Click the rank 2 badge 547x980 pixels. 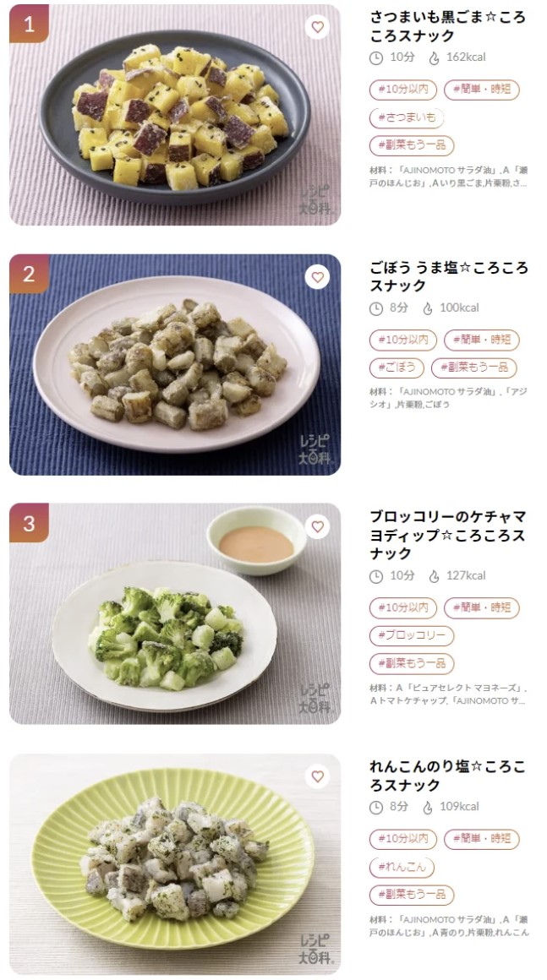pyautogui.click(x=29, y=274)
